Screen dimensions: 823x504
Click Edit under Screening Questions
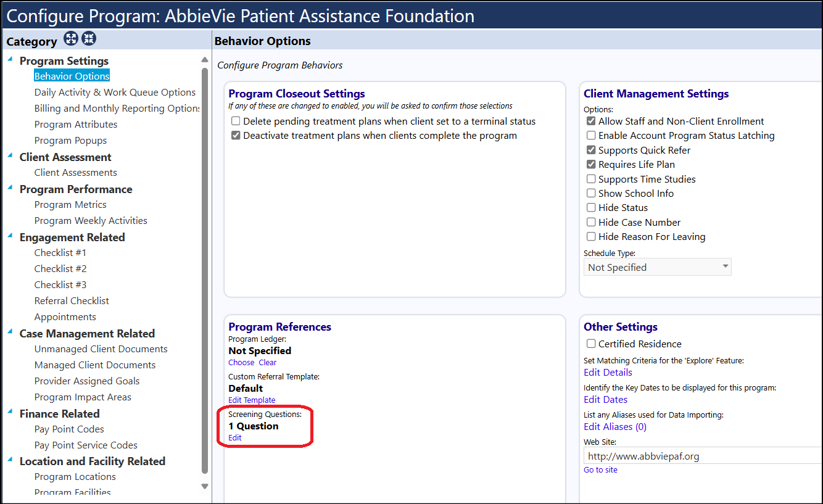235,438
